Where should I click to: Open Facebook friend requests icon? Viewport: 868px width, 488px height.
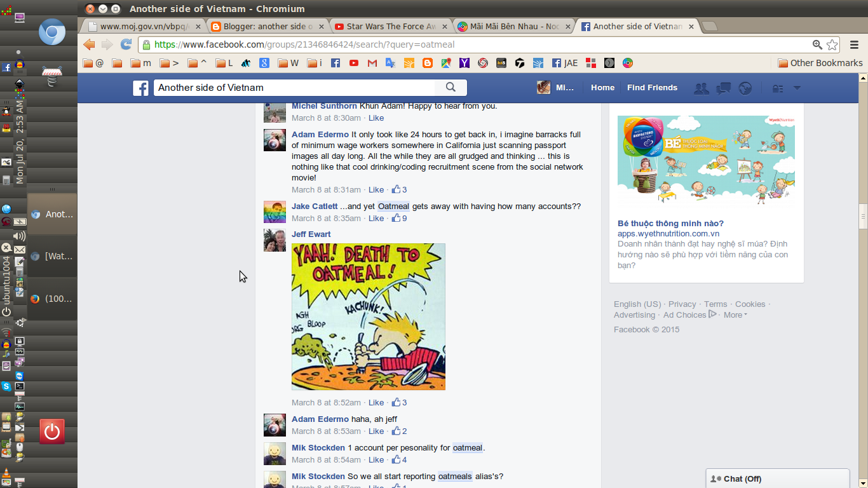click(702, 88)
